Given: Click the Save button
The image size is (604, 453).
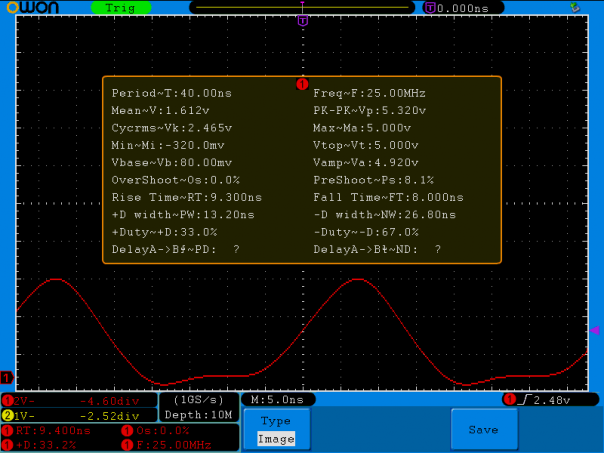Looking at the screenshot, I should click(x=484, y=430).
